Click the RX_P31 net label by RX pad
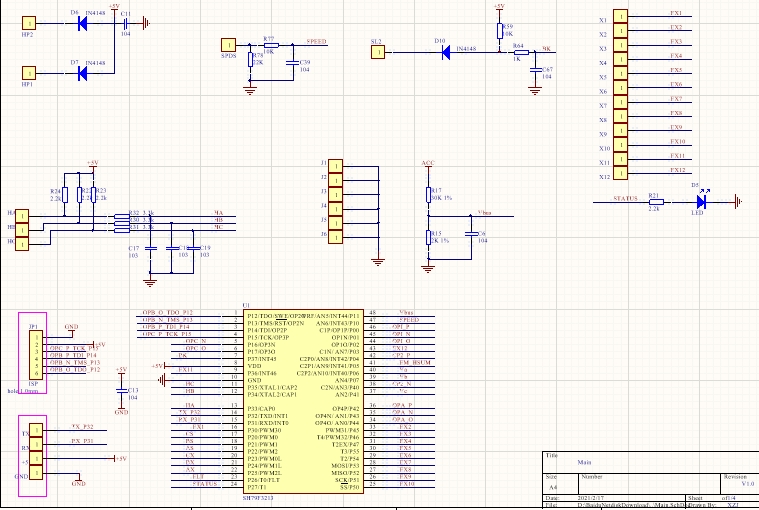 click(x=82, y=441)
